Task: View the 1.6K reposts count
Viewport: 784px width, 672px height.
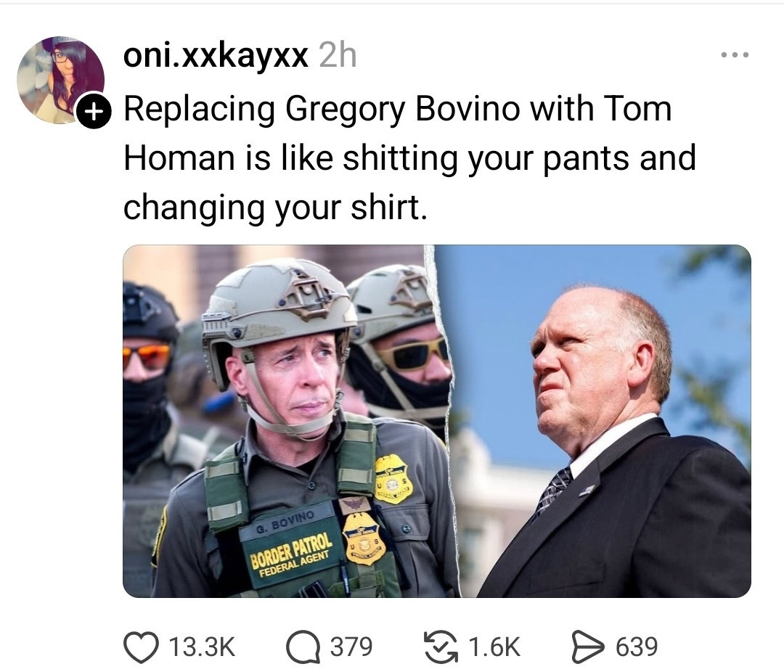Action: (494, 647)
